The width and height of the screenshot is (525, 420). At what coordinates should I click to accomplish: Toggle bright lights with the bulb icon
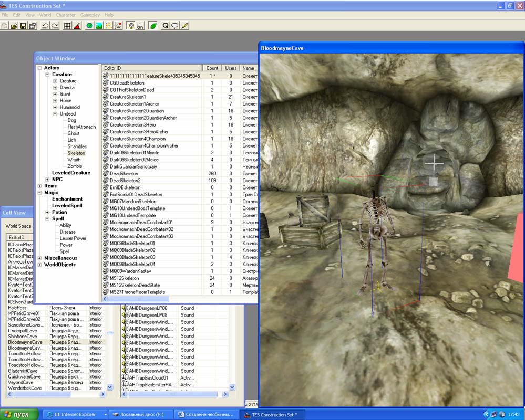pos(131,26)
